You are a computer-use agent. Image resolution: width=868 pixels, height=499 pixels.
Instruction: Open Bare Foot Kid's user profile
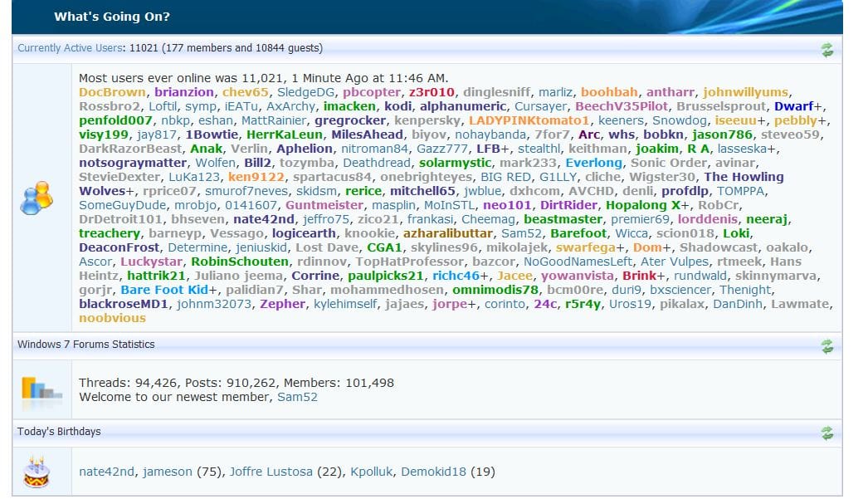click(x=164, y=291)
